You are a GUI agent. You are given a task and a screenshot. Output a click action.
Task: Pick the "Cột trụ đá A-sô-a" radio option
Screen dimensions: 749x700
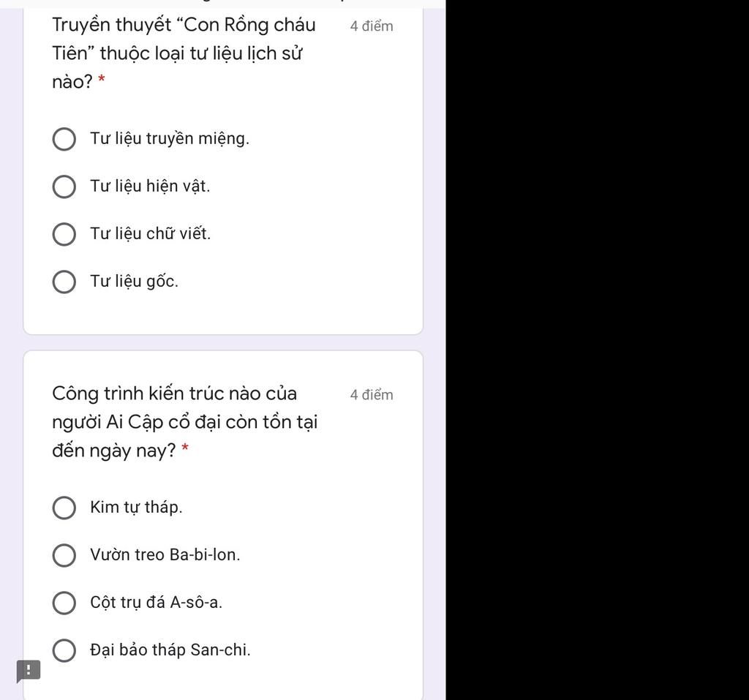[64, 603]
